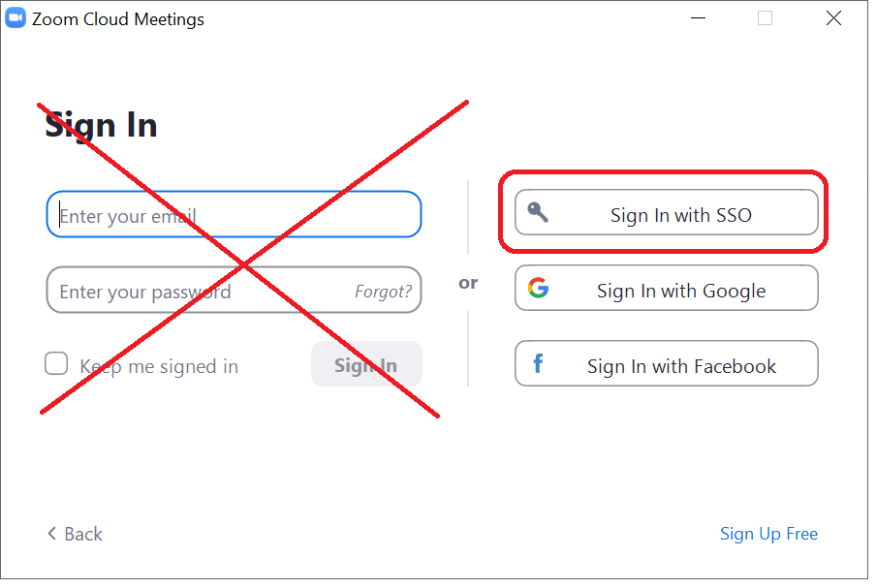
Task: Click the Zoom Cloud Meetings title text
Action: click(x=118, y=19)
